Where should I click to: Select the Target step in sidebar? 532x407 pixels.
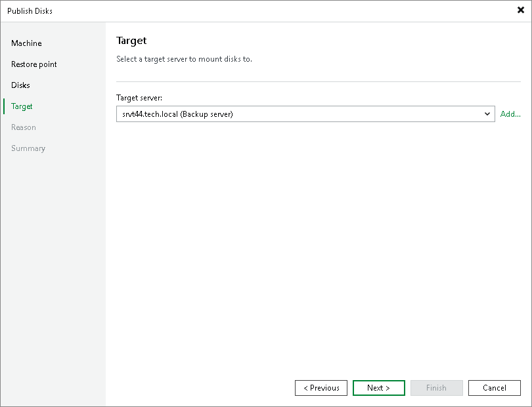coord(22,106)
